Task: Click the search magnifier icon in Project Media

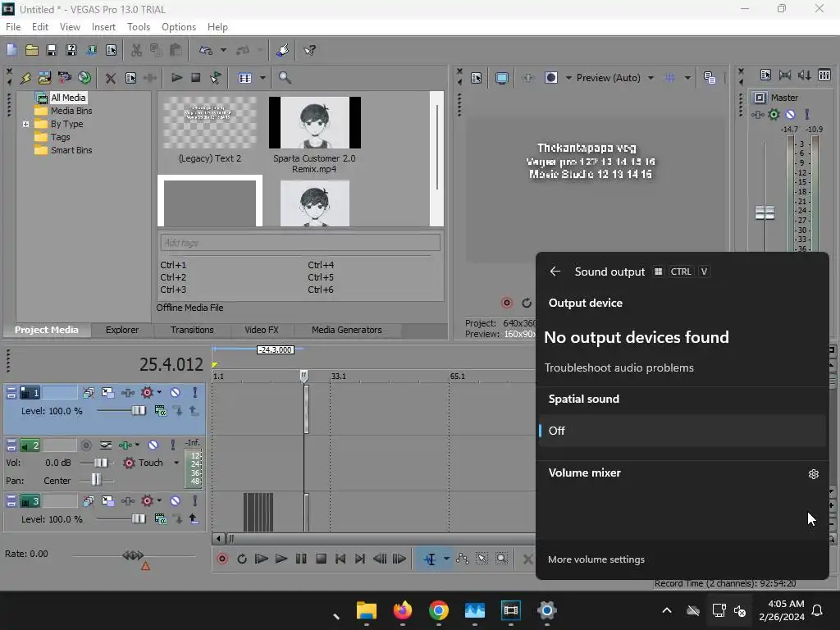Action: tap(285, 78)
